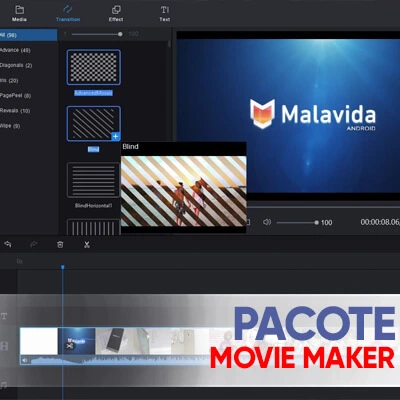Select the Wipe (9) category
Image resolution: width=400 pixels, height=400 pixels.
tap(10, 126)
